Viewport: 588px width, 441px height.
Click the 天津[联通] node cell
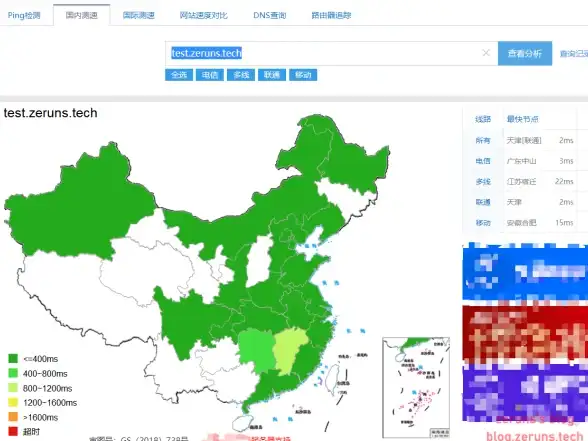(524, 140)
